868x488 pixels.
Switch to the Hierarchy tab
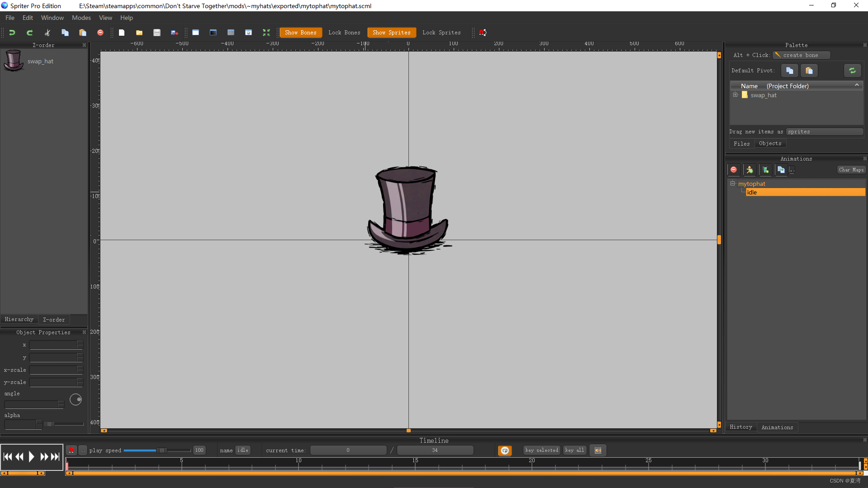19,319
